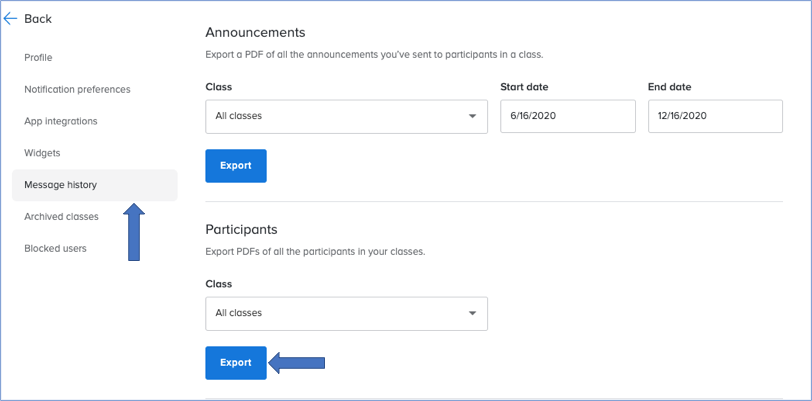Click the caret arrow in Participants class selector

click(x=472, y=313)
